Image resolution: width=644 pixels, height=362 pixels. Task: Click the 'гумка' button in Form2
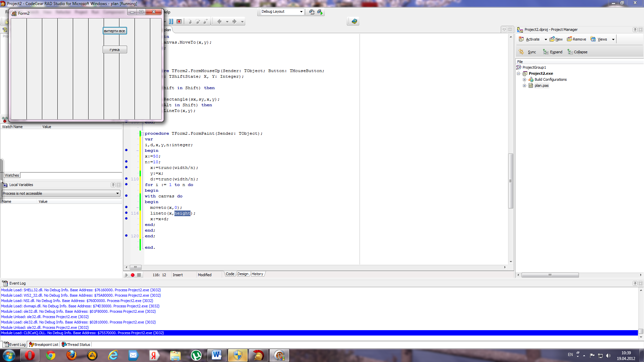click(115, 50)
